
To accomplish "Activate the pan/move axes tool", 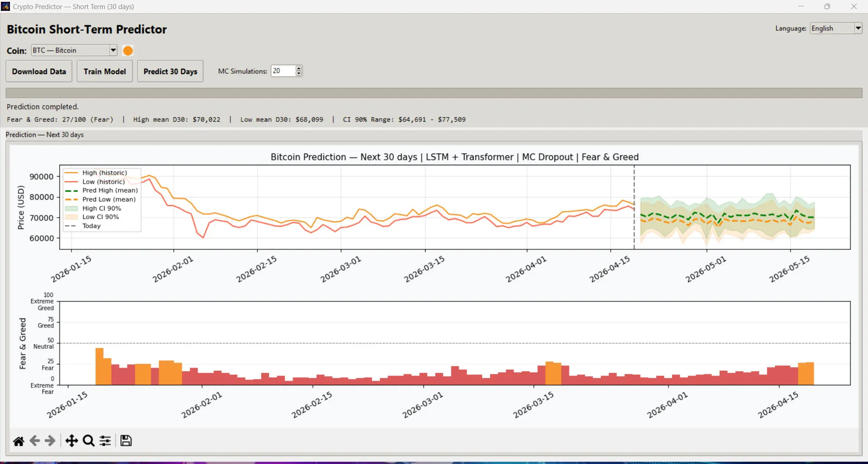I will (x=71, y=441).
